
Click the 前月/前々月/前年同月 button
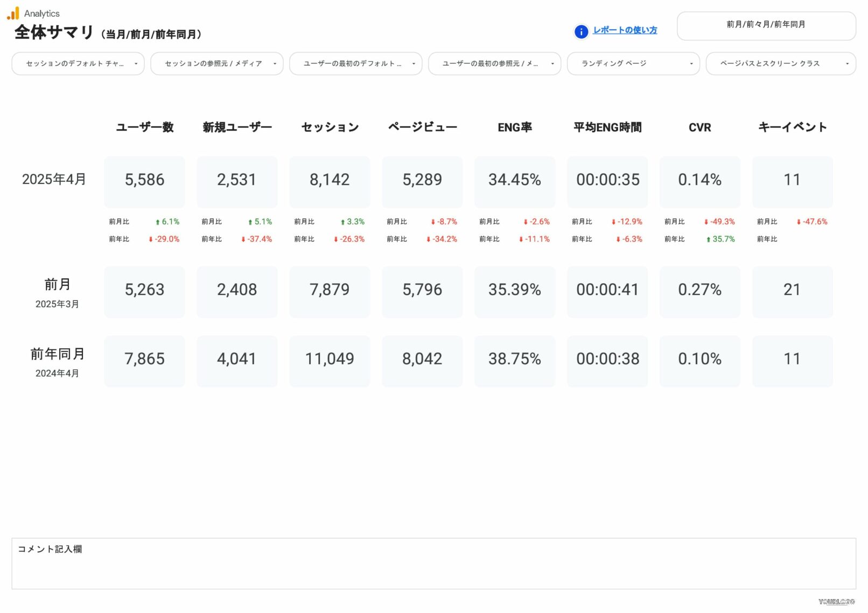click(766, 25)
